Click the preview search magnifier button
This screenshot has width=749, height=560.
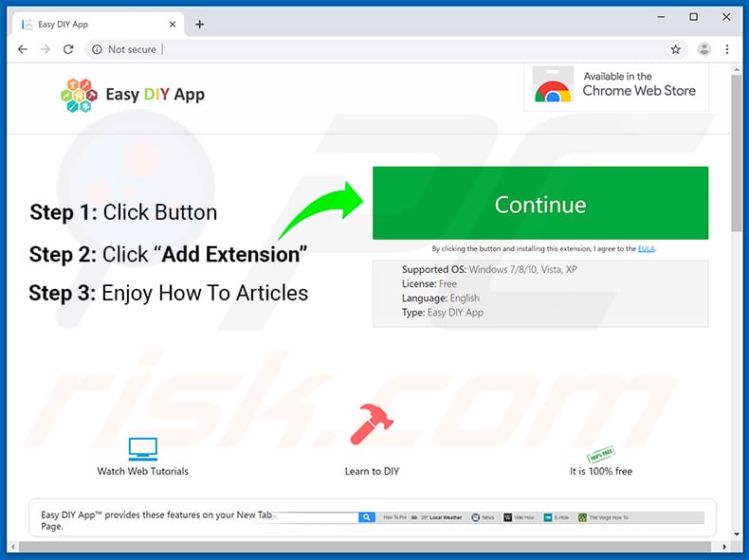click(366, 517)
